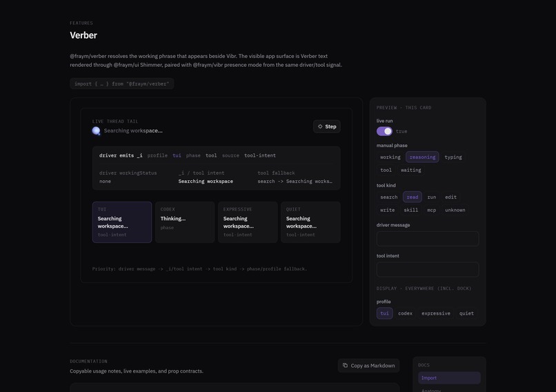556x392 pixels.
Task: Select the CODEX Thinking card
Action: pos(185,222)
